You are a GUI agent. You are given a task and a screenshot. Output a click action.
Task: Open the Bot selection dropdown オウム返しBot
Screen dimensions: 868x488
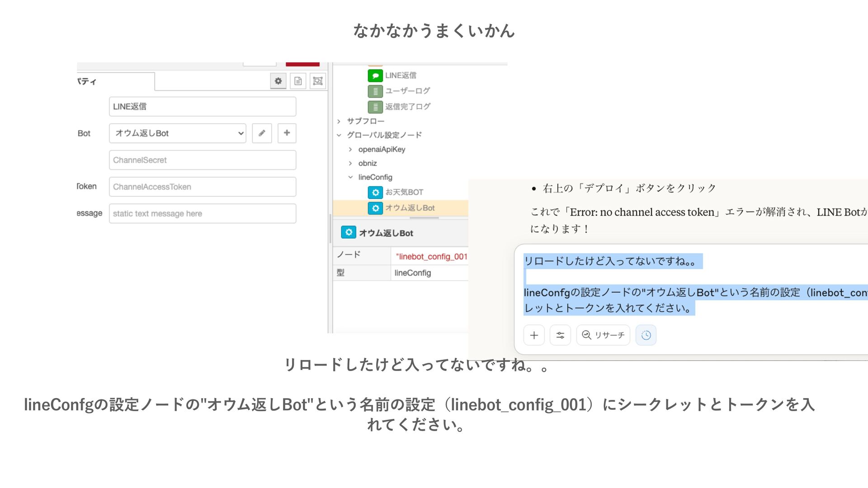pos(178,133)
